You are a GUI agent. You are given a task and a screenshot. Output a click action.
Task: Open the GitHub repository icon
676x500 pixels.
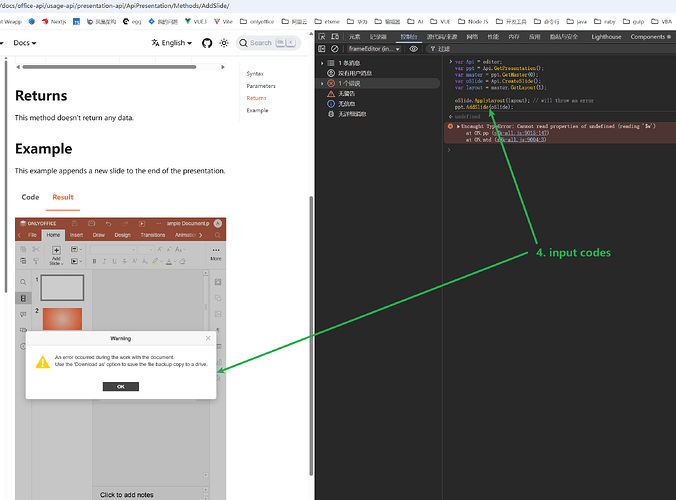click(207, 43)
